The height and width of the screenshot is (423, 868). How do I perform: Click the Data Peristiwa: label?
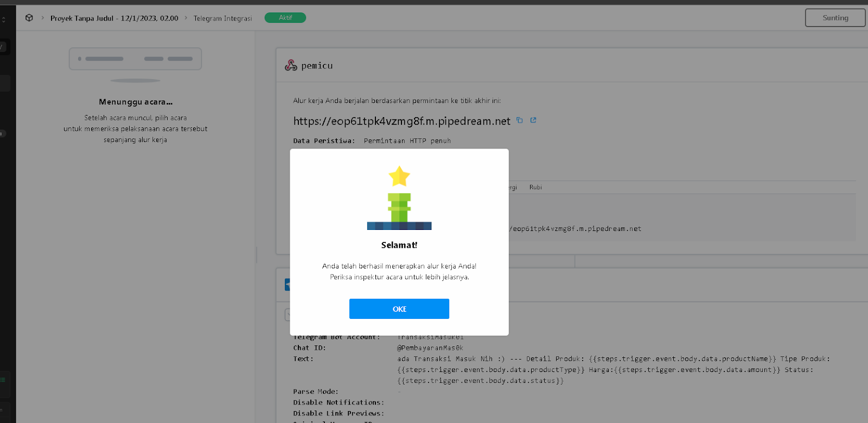tap(324, 140)
